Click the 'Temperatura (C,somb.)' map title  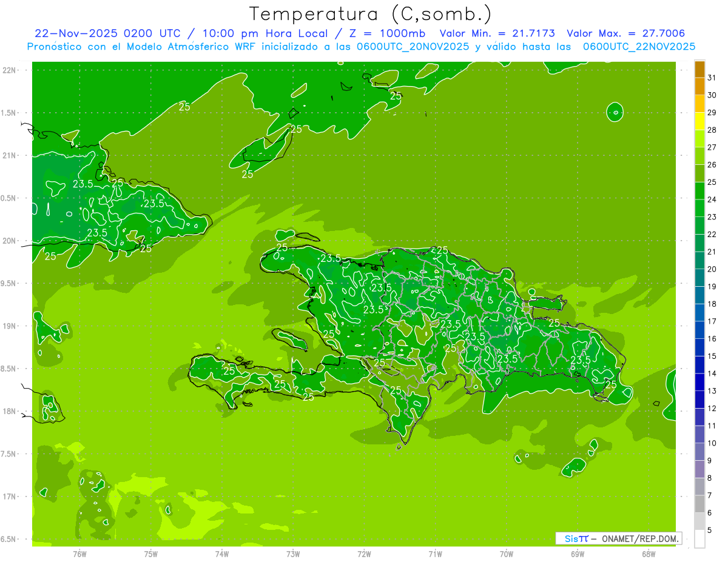tap(370, 14)
